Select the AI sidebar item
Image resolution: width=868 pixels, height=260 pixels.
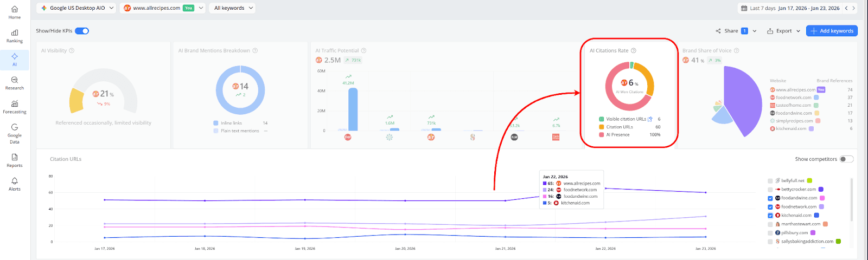point(15,60)
